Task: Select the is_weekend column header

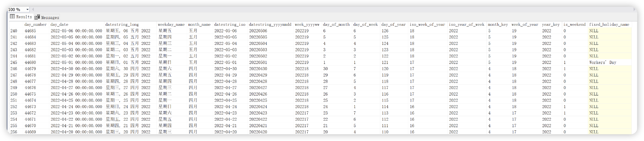Action: click(575, 25)
